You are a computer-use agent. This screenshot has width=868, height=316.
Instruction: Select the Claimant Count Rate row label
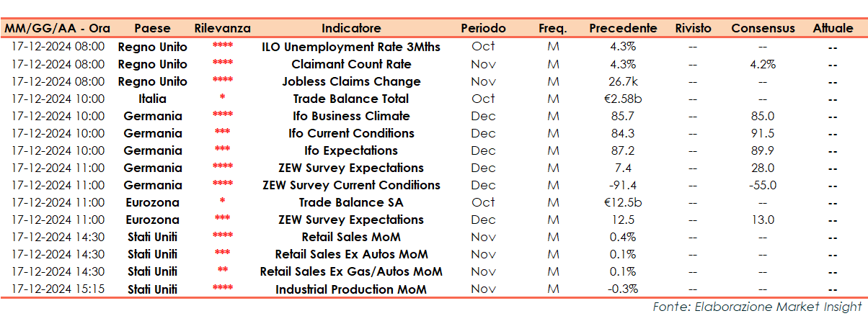[351, 64]
